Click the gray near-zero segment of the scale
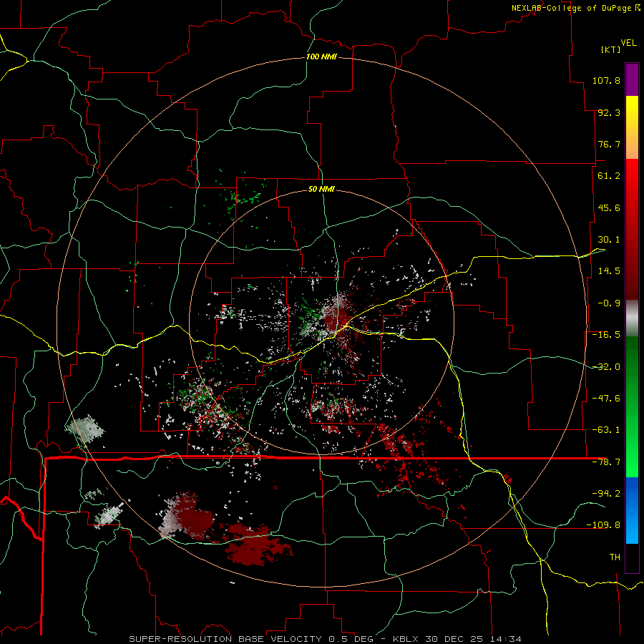644x644 pixels. point(632,318)
